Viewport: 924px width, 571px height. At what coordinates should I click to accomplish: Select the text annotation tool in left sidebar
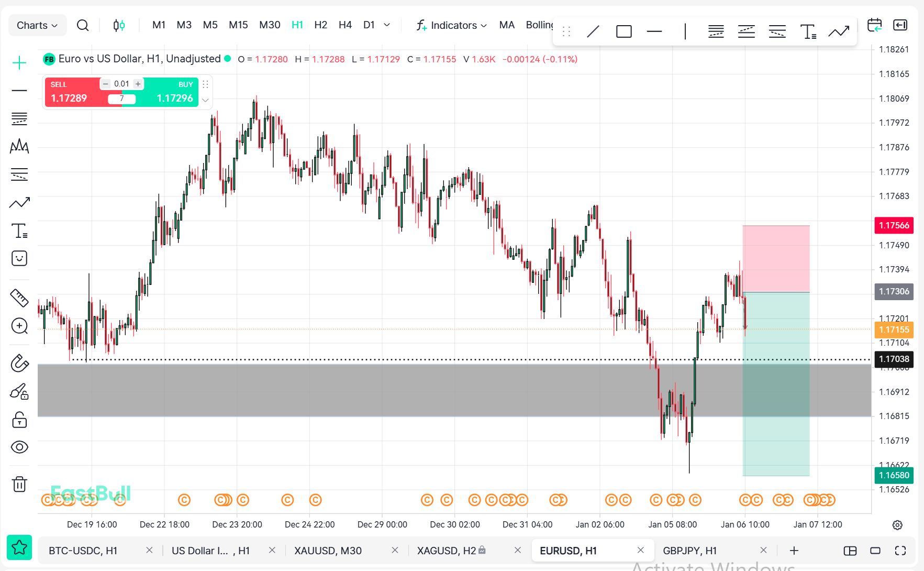click(x=19, y=230)
